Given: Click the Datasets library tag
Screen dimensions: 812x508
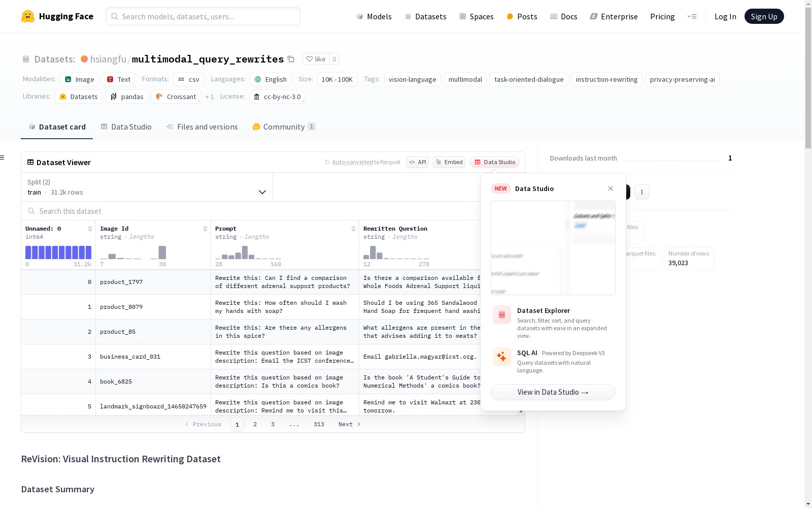Looking at the screenshot, I should click(x=79, y=97).
